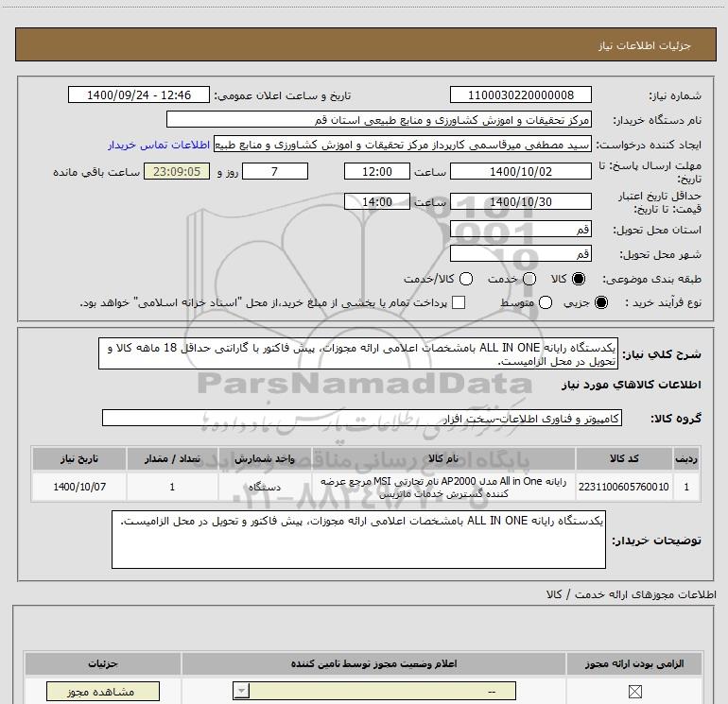
Task: Select the کالا/خدمت radio button
Action: (466, 279)
